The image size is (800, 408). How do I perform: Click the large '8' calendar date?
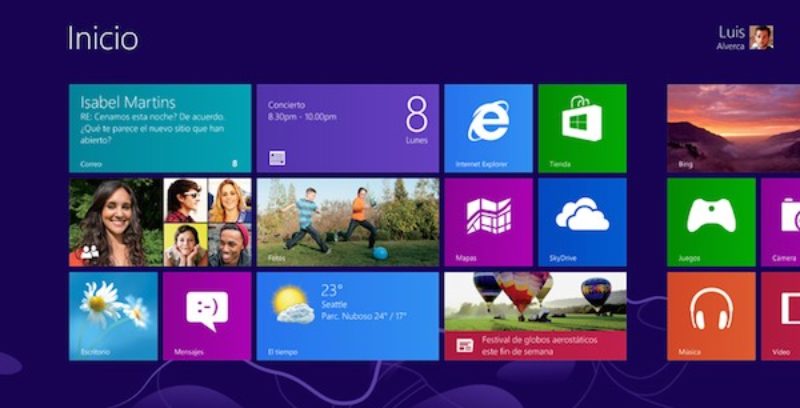click(417, 114)
